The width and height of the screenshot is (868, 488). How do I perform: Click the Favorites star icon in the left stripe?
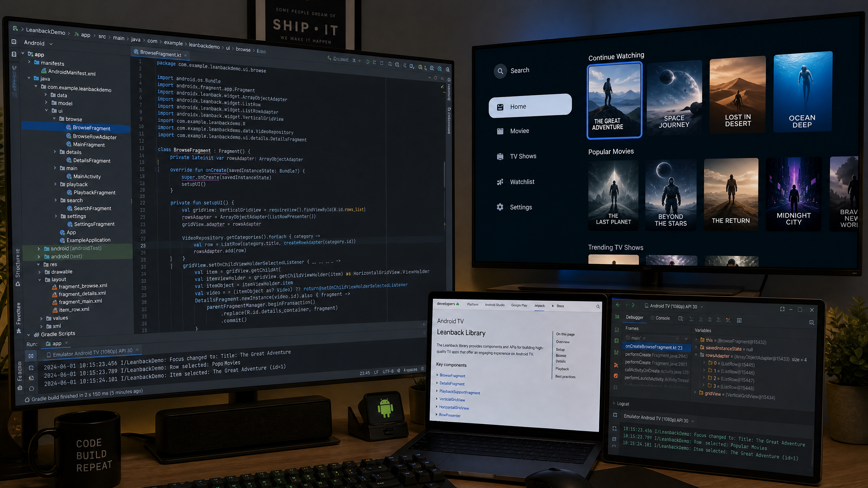[x=19, y=331]
